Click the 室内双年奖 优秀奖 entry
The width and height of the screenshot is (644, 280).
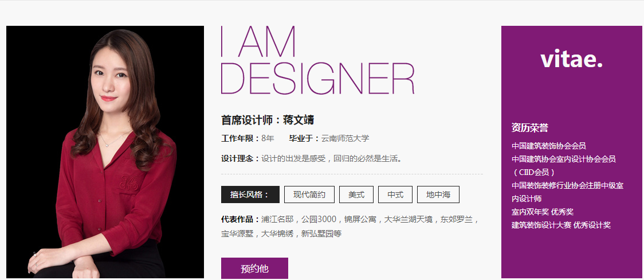543,212
